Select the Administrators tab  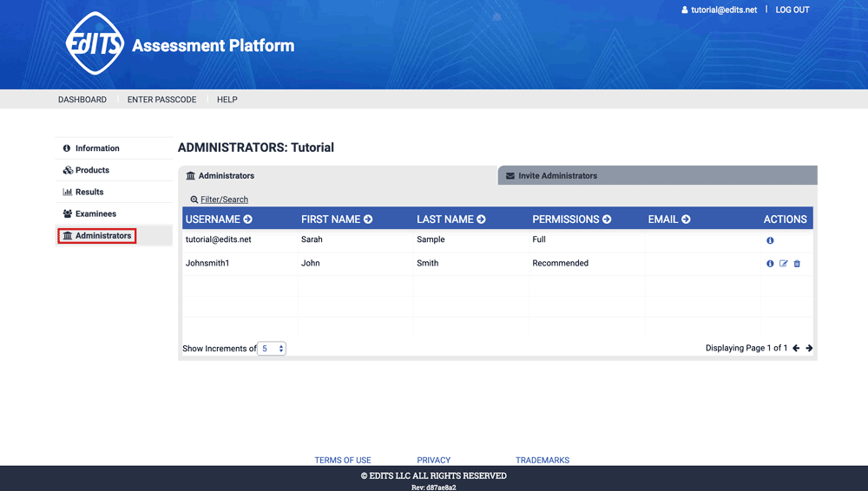[338, 175]
